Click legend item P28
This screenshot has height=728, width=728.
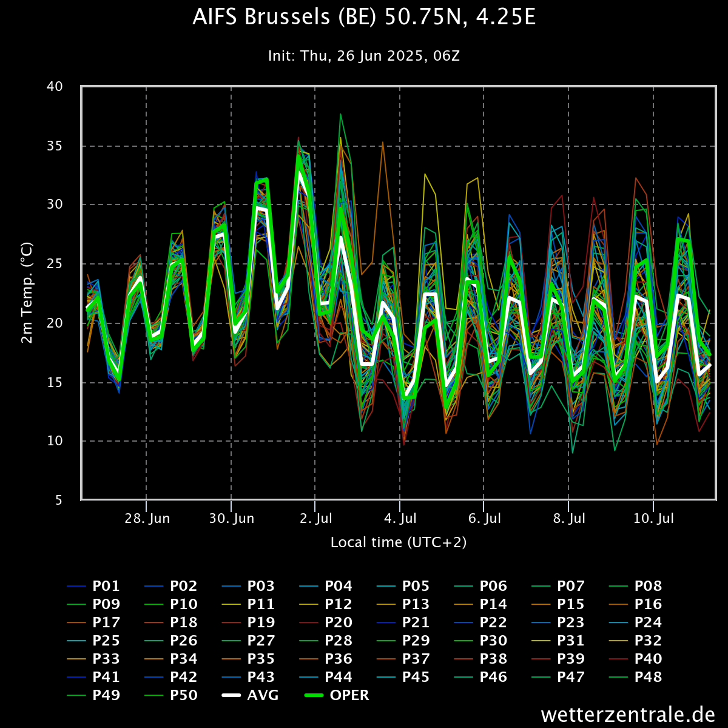tap(326, 641)
